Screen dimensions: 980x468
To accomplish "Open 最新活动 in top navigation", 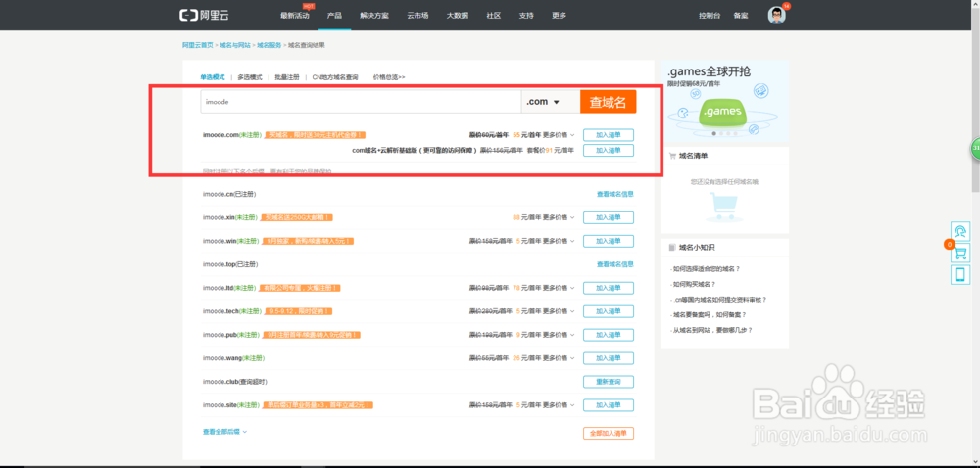I will (294, 16).
